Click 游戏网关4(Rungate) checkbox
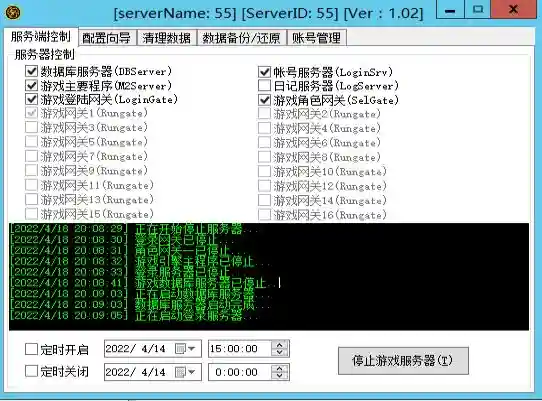The image size is (542, 401). click(x=264, y=128)
